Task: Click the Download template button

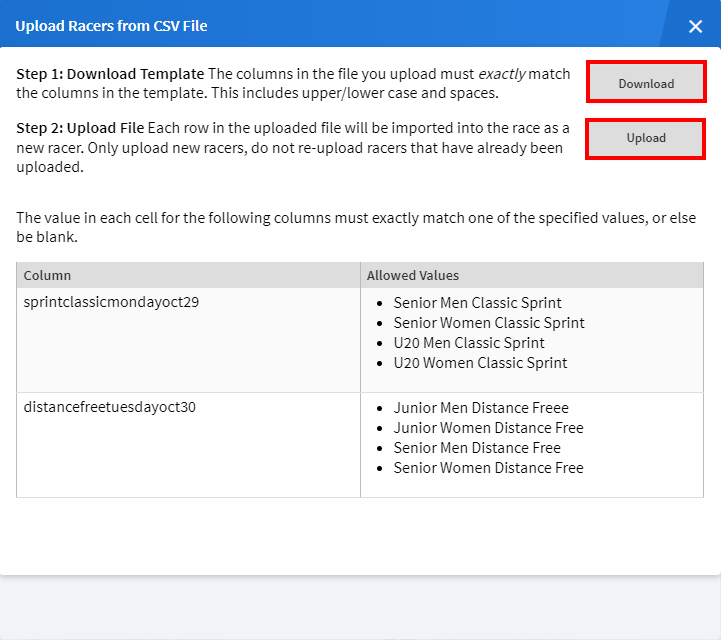Action: [x=646, y=84]
